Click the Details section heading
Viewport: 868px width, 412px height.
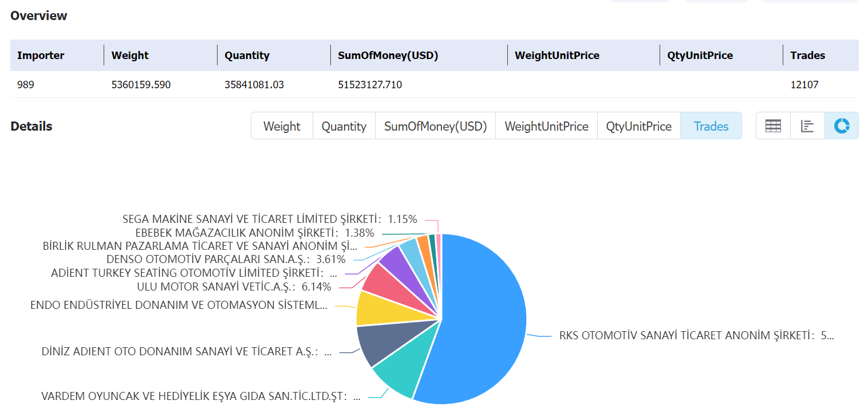click(31, 126)
